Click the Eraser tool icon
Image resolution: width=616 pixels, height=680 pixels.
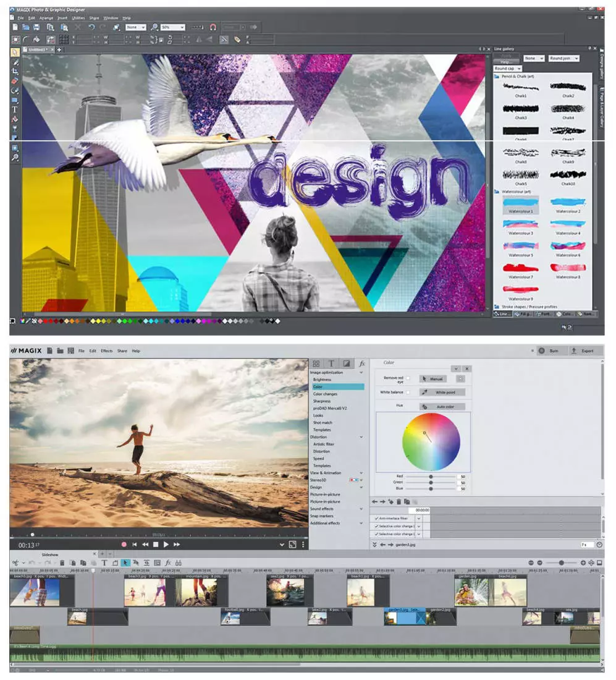15,81
